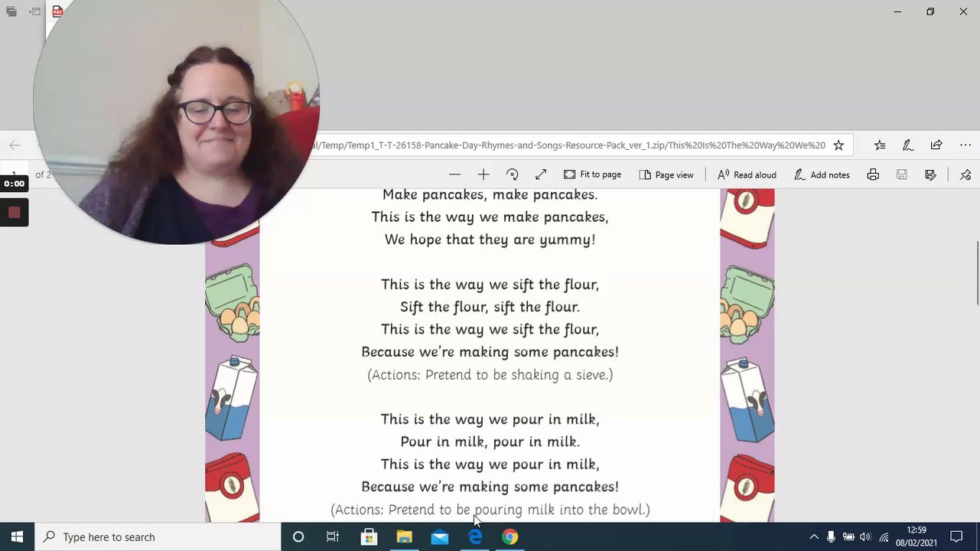Click line "Pour in milk, pour in milk."

pyautogui.click(x=490, y=442)
